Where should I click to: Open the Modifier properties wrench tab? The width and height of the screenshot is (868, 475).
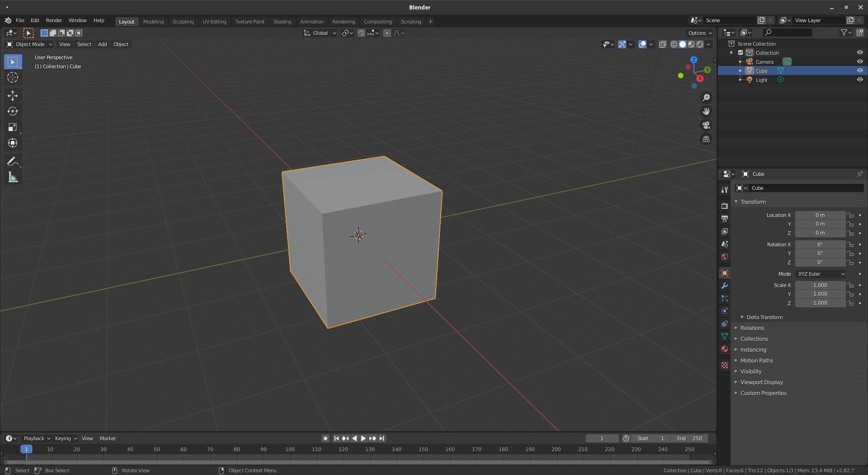[725, 286]
